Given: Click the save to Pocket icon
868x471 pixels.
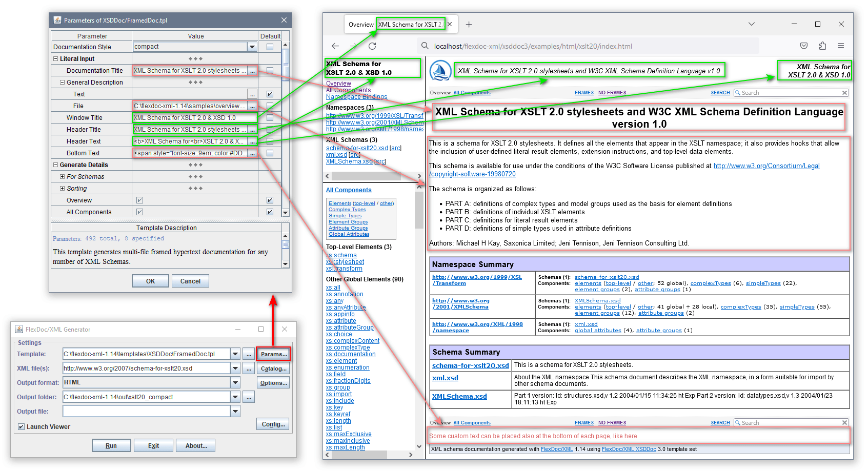Looking at the screenshot, I should [x=804, y=46].
